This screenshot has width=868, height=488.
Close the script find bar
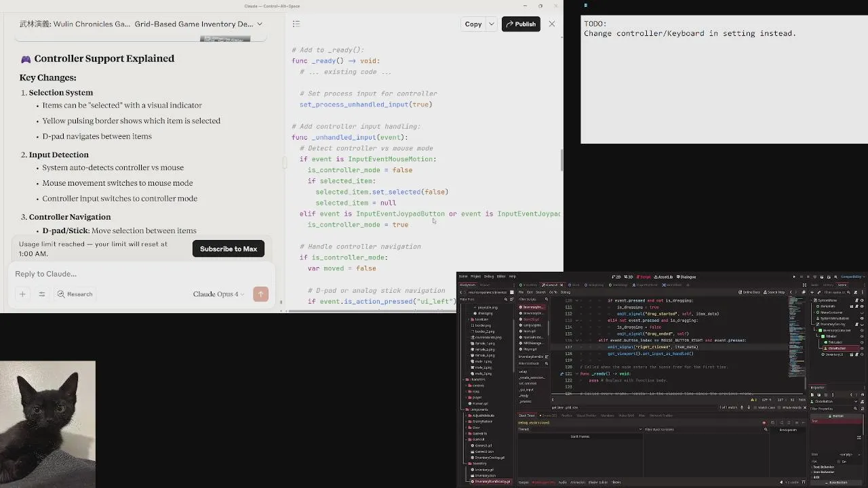pos(805,407)
